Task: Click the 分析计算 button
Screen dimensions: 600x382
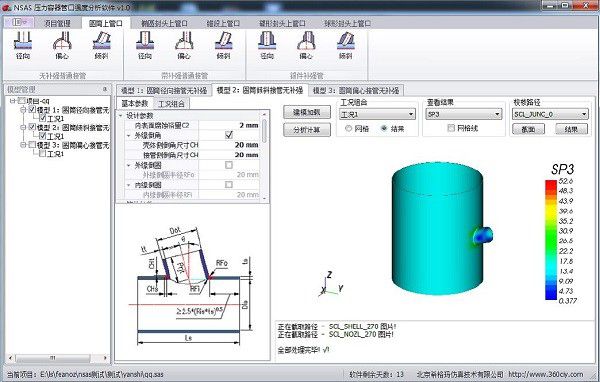Action: [307, 130]
